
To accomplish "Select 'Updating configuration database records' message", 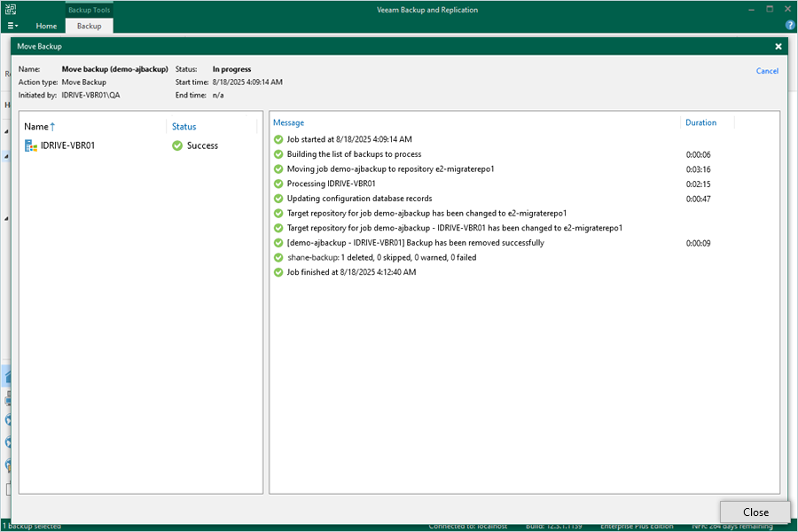I will [x=359, y=199].
